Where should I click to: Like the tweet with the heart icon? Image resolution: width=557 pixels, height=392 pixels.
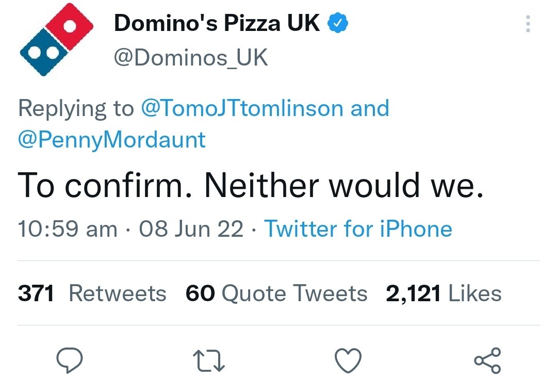point(348,361)
